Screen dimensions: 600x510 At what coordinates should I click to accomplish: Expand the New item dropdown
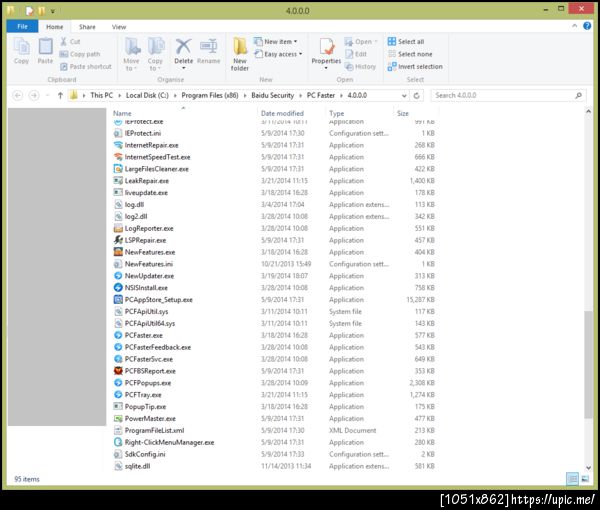(276, 41)
